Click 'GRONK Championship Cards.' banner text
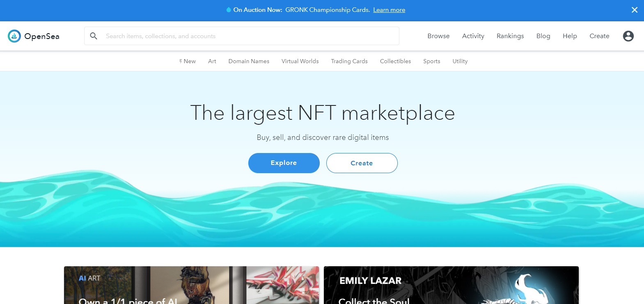The image size is (644, 304). [328, 10]
